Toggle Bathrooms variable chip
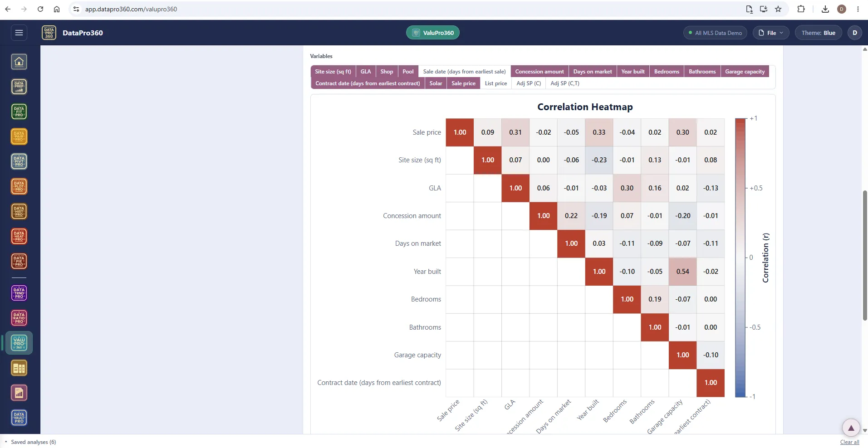868x448 pixels. [702, 72]
